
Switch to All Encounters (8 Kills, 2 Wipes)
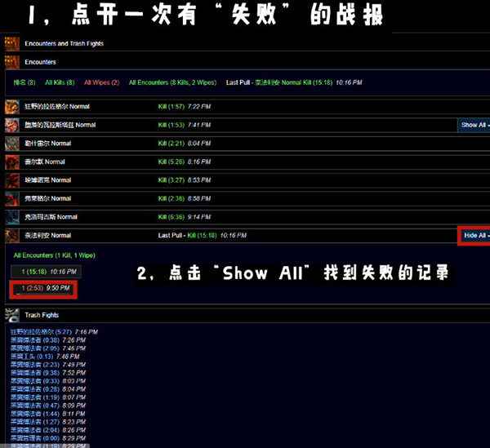[x=171, y=82]
